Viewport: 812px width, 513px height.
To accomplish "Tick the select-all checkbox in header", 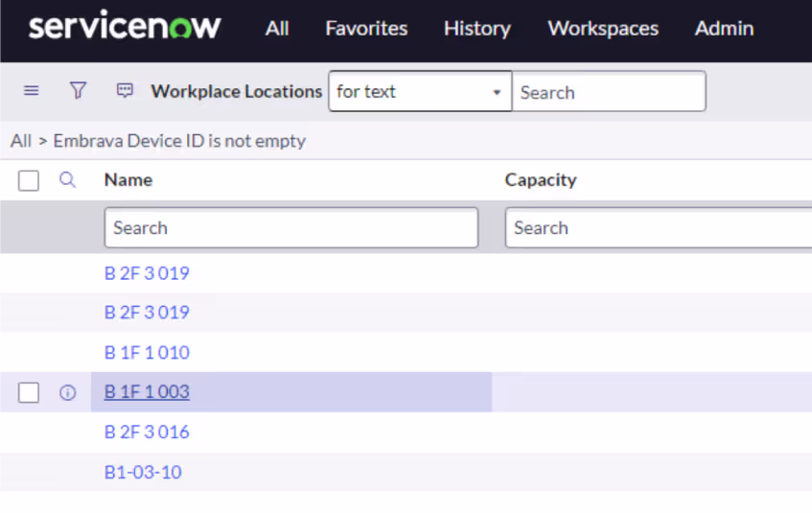I will point(29,181).
